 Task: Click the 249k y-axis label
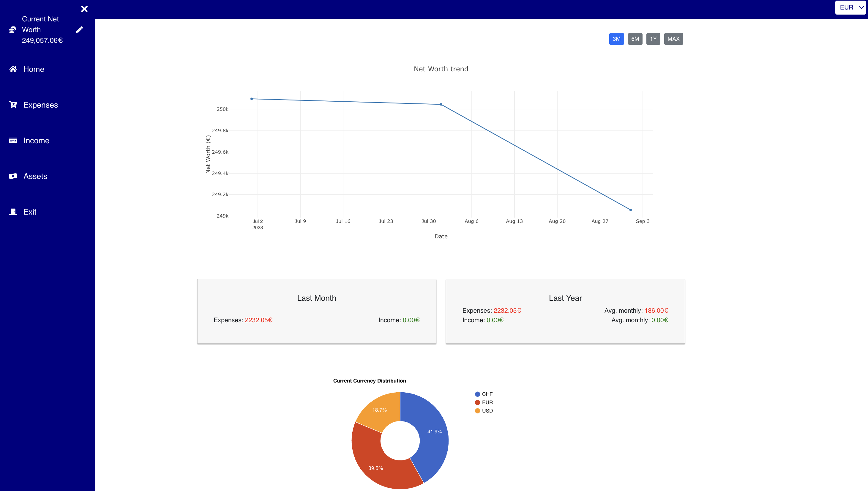pyautogui.click(x=222, y=216)
